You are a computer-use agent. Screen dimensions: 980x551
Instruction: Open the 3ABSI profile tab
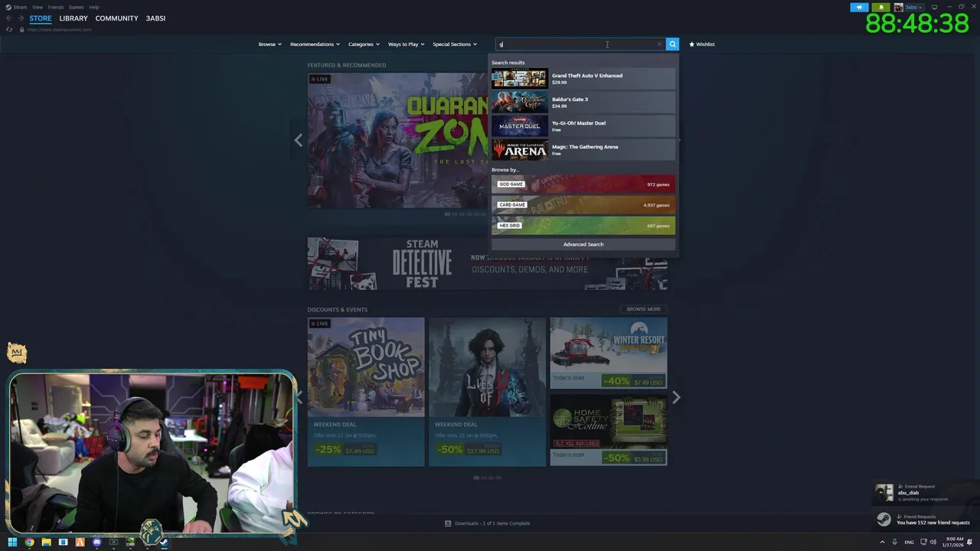click(155, 18)
